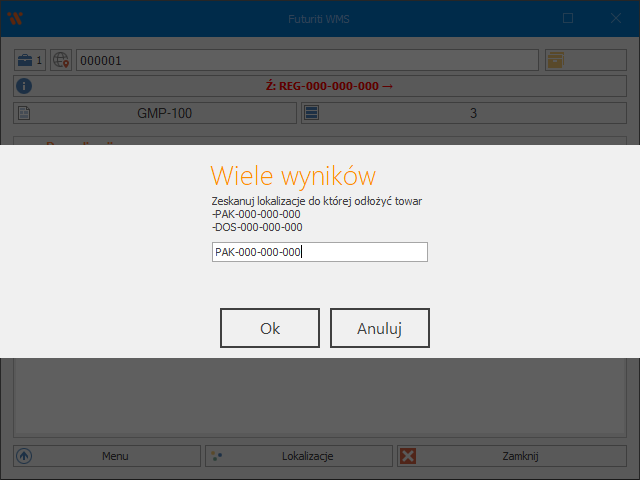The height and width of the screenshot is (480, 640).
Task: Confirm the dialog with Ok
Action: [270, 328]
